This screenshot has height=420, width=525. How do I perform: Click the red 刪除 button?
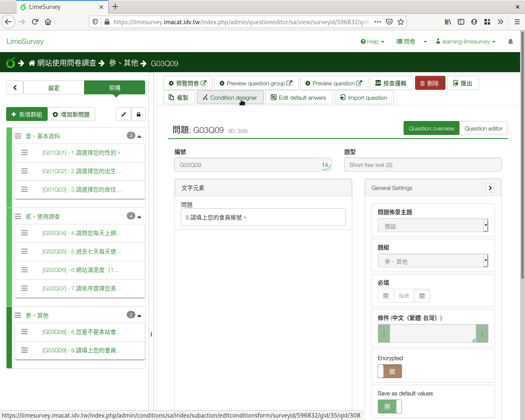point(430,83)
